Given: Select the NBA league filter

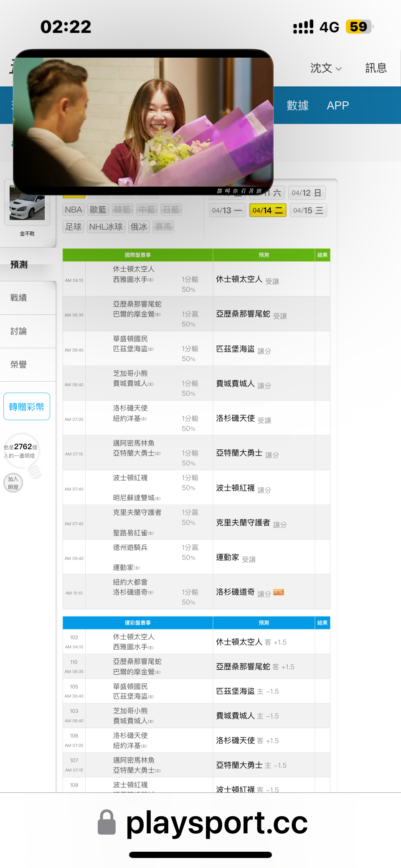Looking at the screenshot, I should 74,210.
